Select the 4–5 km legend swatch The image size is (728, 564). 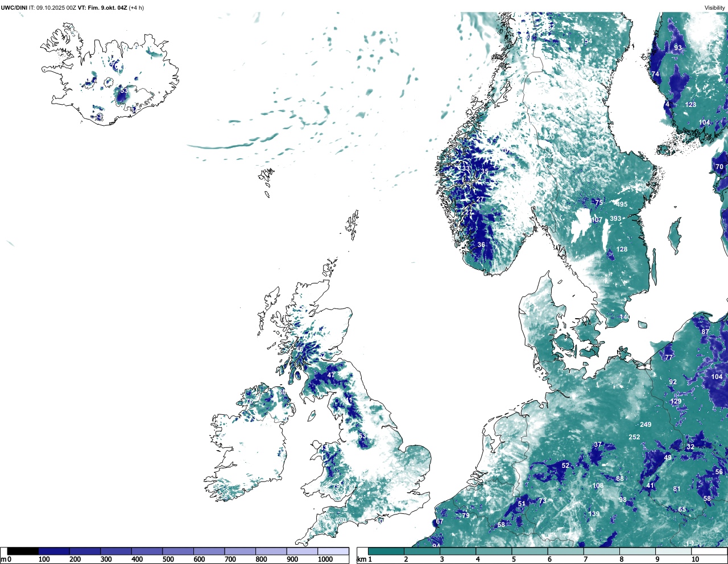tap(494, 551)
